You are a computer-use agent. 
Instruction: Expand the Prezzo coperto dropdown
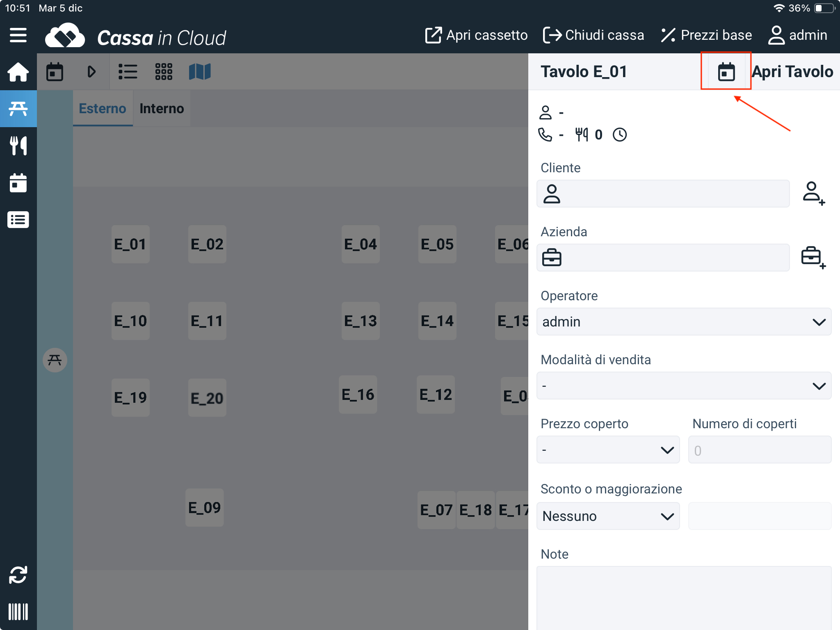[608, 450]
